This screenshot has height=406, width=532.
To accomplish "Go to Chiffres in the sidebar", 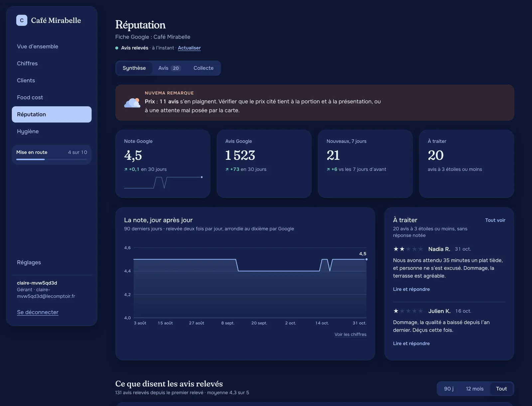I will click(52, 63).
